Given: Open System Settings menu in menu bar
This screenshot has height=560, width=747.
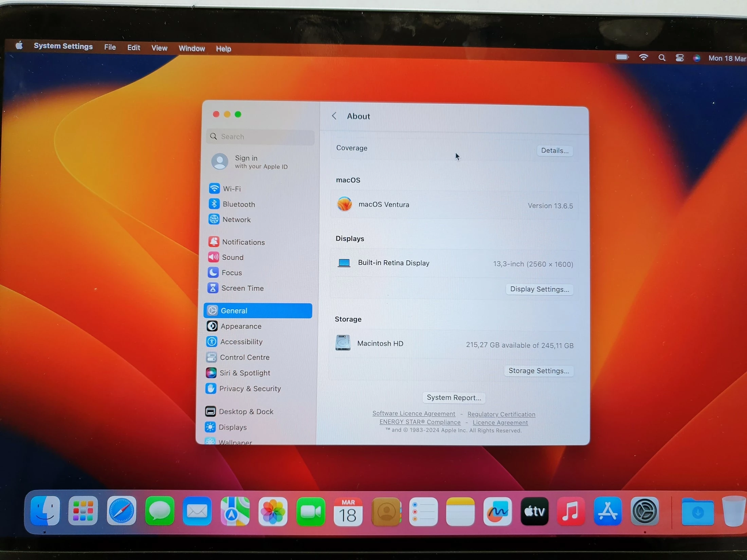Looking at the screenshot, I should [63, 46].
